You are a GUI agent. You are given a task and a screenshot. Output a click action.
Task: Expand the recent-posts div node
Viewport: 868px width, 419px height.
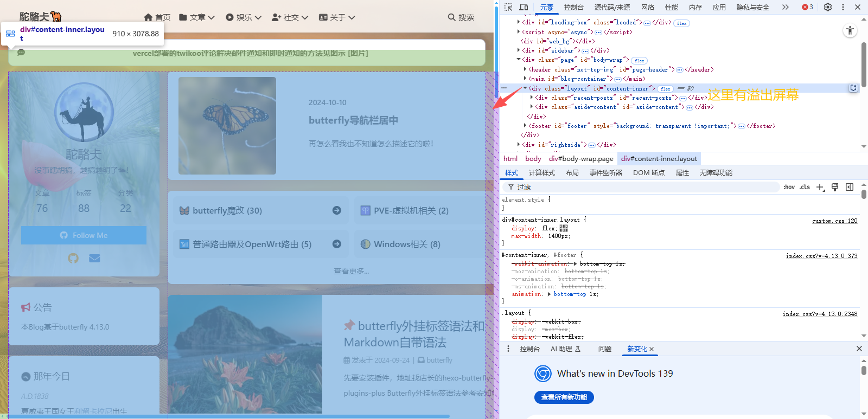pos(532,97)
